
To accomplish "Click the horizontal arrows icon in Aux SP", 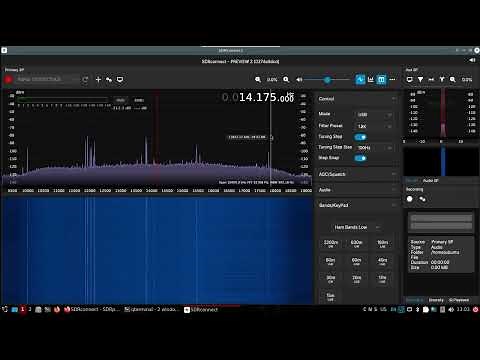I will (431, 79).
